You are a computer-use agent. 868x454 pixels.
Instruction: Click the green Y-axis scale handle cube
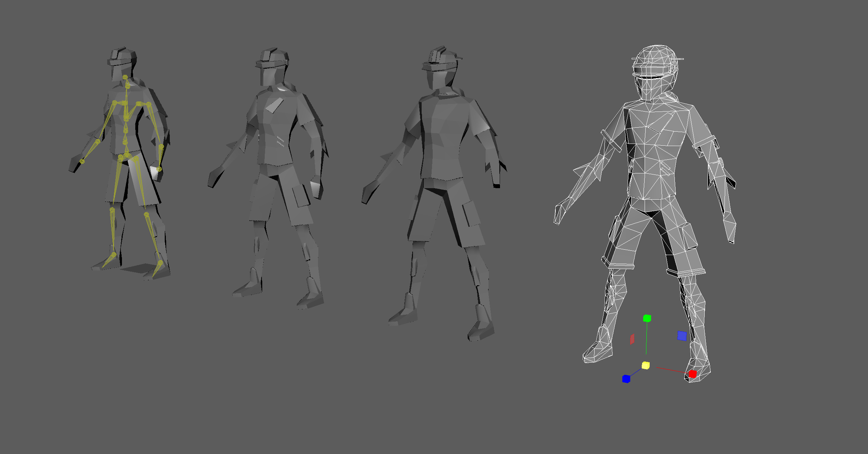(647, 318)
